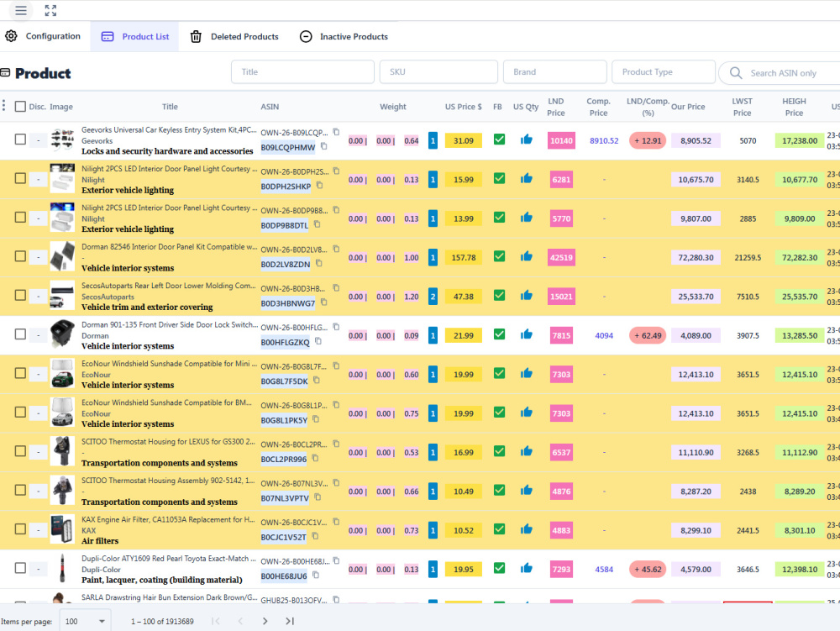
Task: Click the Title filter input field
Action: tap(302, 71)
